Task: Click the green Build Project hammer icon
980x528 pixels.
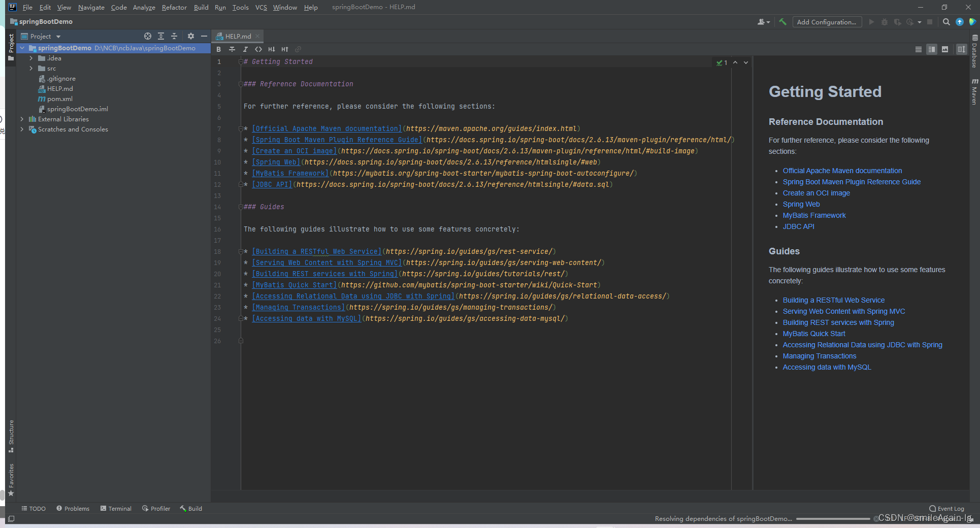Action: (782, 22)
